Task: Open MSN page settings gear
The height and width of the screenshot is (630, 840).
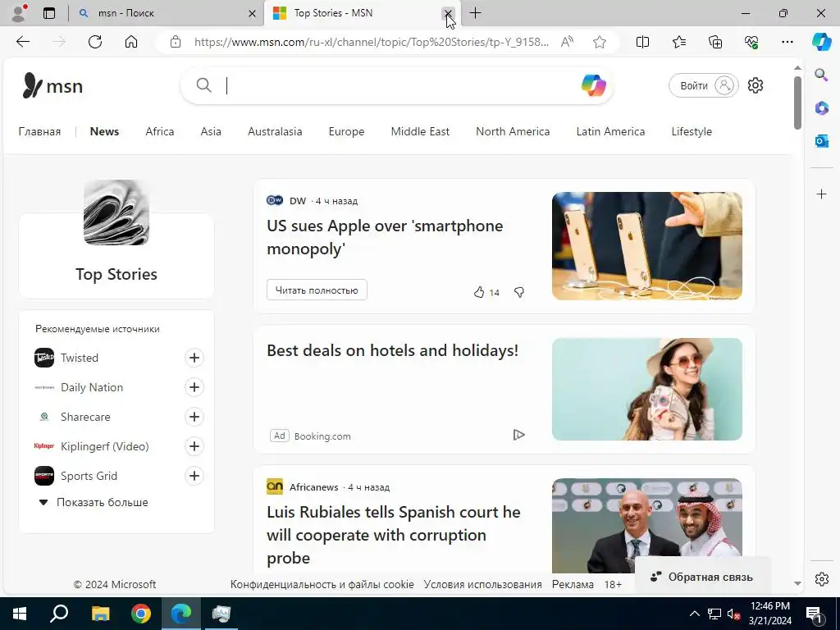Action: (x=756, y=85)
